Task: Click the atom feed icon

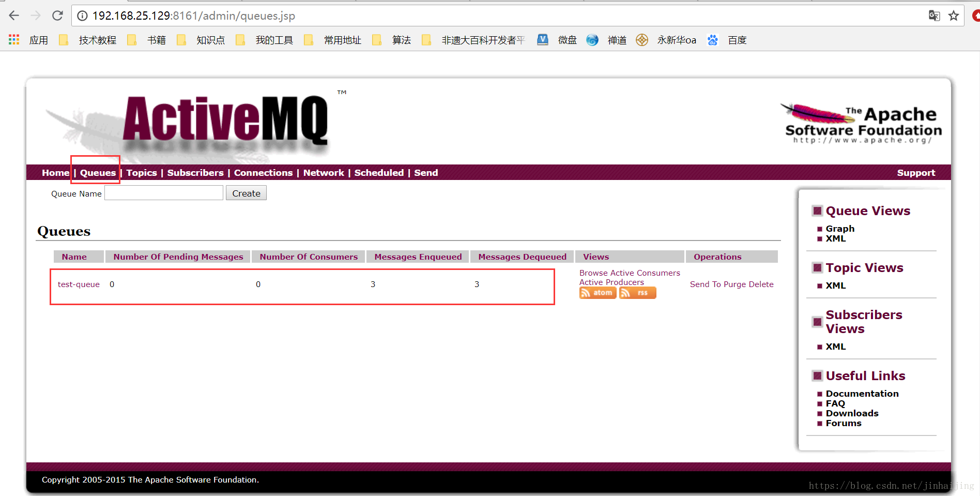Action: pos(598,293)
